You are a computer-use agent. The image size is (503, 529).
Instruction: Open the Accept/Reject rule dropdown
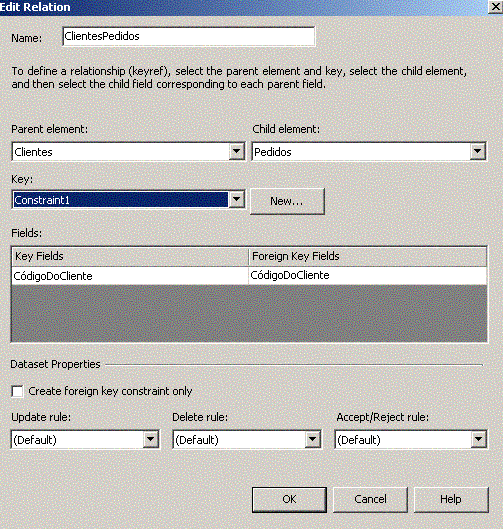pyautogui.click(x=411, y=440)
